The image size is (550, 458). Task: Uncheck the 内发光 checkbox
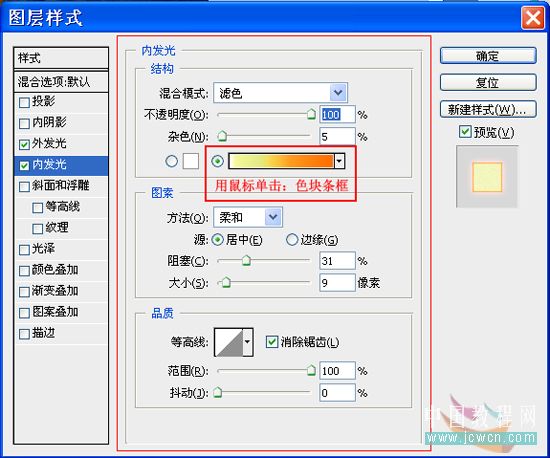[x=24, y=166]
